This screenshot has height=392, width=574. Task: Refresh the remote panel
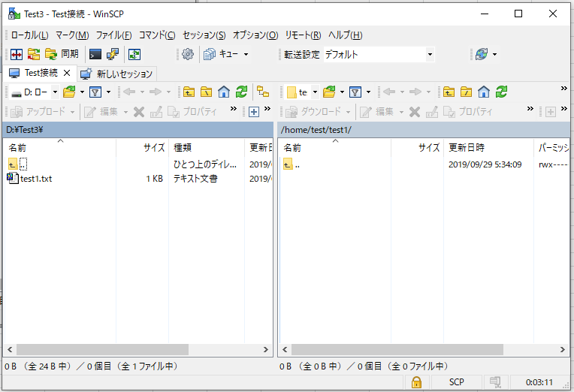click(501, 92)
